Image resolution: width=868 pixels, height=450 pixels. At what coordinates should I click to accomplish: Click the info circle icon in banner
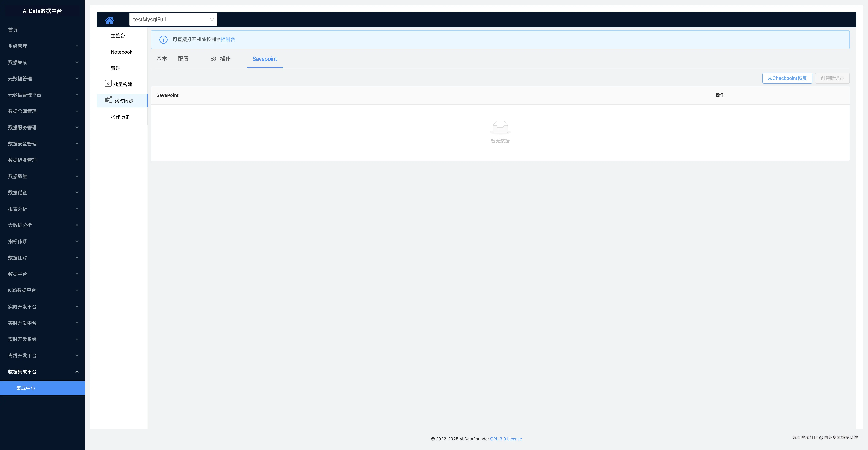coord(163,39)
